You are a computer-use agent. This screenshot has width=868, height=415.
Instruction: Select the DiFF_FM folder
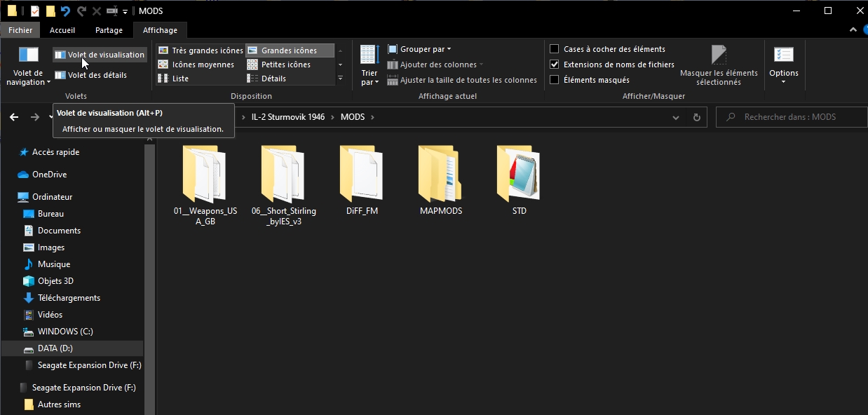pyautogui.click(x=362, y=181)
